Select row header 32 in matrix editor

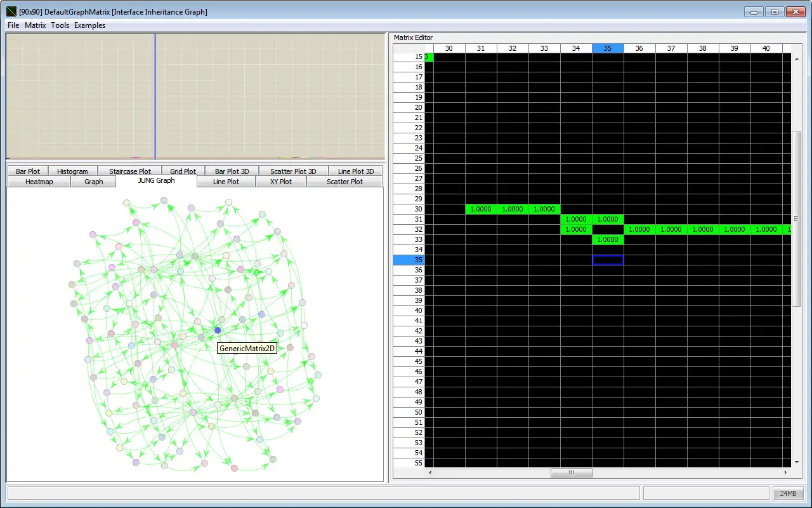[409, 229]
